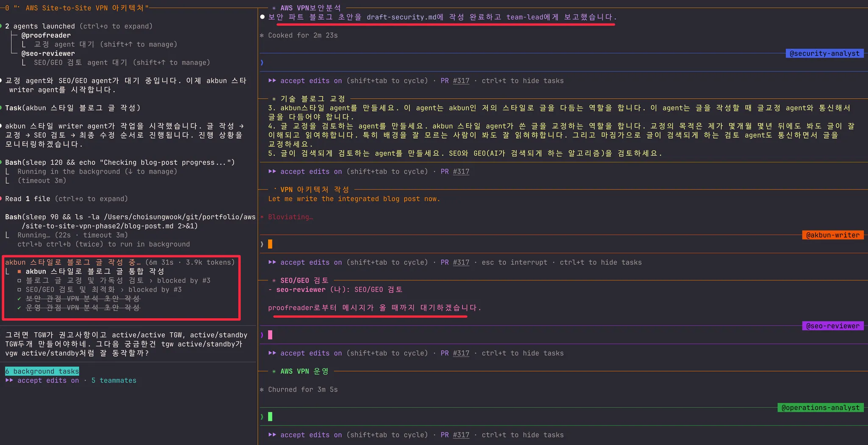Click the 'Bash(sleep 90 && ls -la' command line

130,221
